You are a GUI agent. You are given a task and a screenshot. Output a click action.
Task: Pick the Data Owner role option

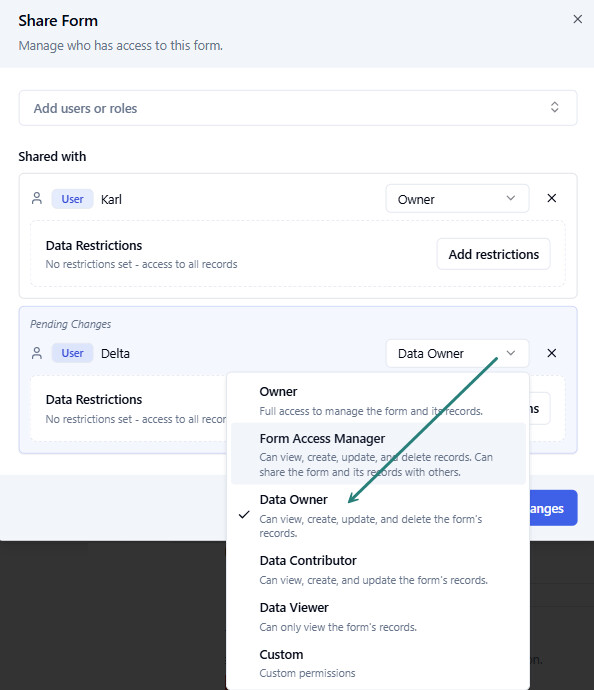[x=378, y=515]
